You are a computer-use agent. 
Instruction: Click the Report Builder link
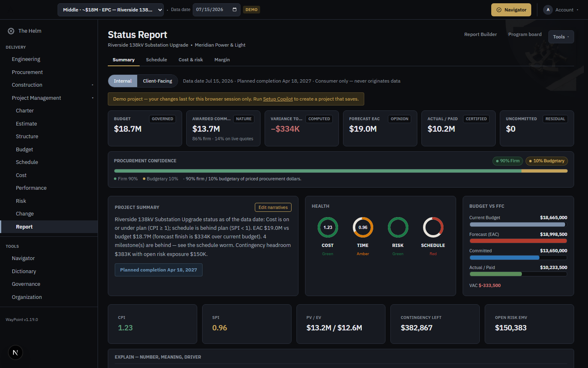tap(481, 34)
